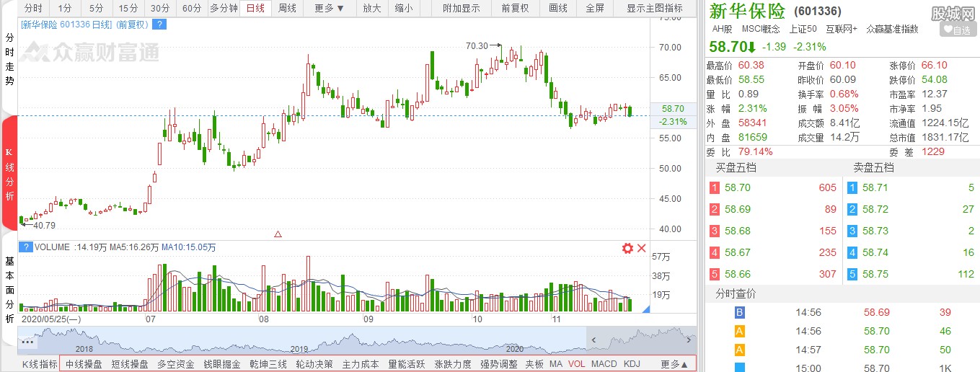Viewport: 980px width, 372px height.
Task: Open 前复权 adjustment setting
Action: point(515,9)
